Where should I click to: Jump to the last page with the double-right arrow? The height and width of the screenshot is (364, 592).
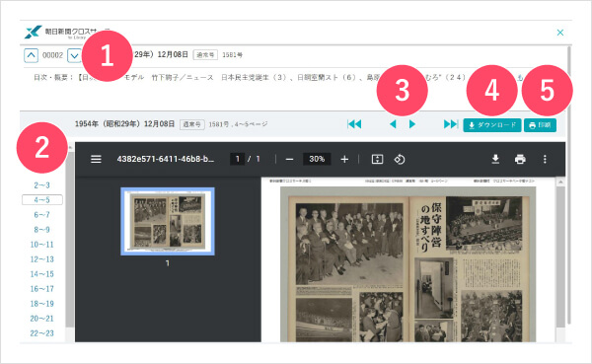[451, 124]
